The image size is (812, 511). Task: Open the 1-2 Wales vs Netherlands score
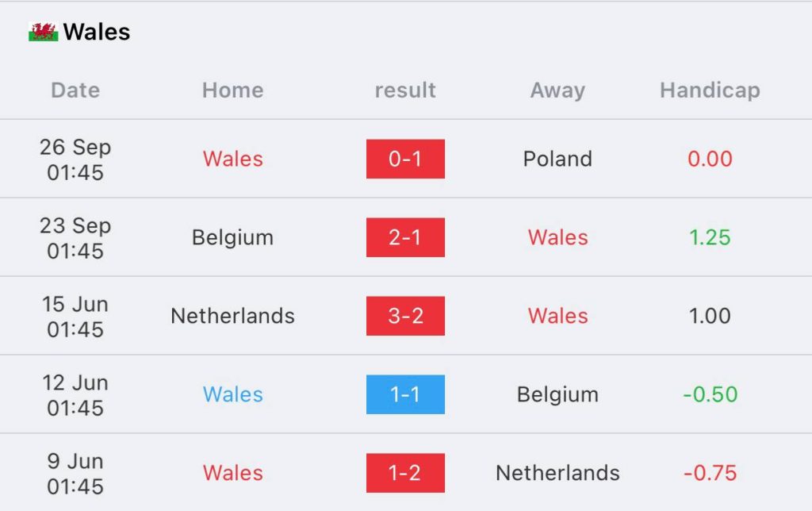pyautogui.click(x=405, y=473)
